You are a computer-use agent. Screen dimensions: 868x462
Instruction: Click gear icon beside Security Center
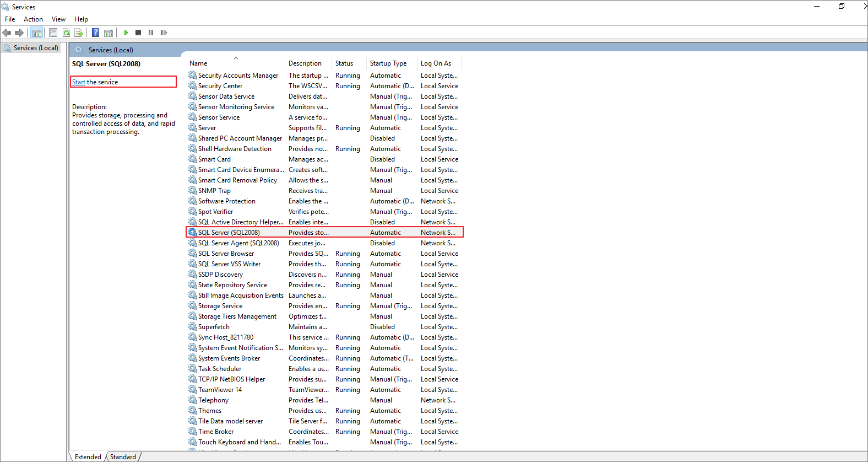click(193, 85)
